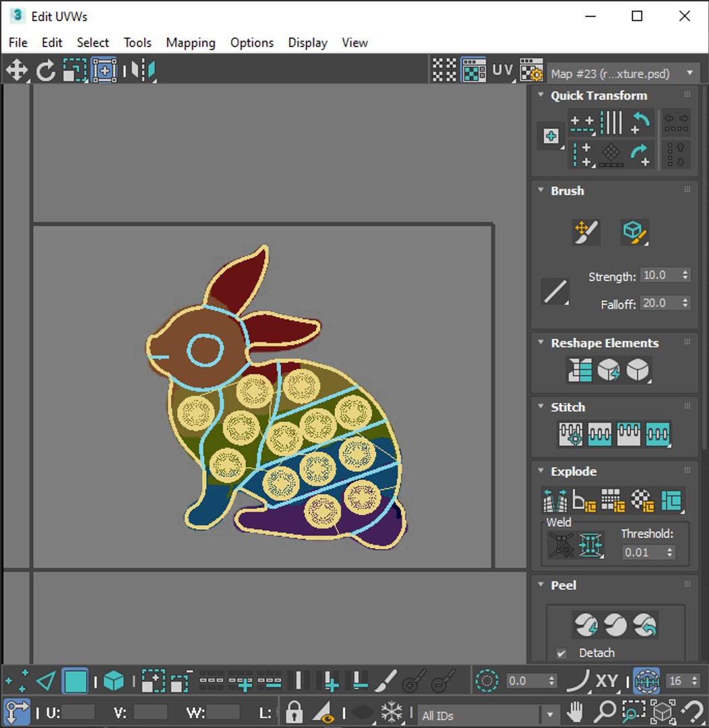Select the Paint Move brush icon

pyautogui.click(x=586, y=232)
